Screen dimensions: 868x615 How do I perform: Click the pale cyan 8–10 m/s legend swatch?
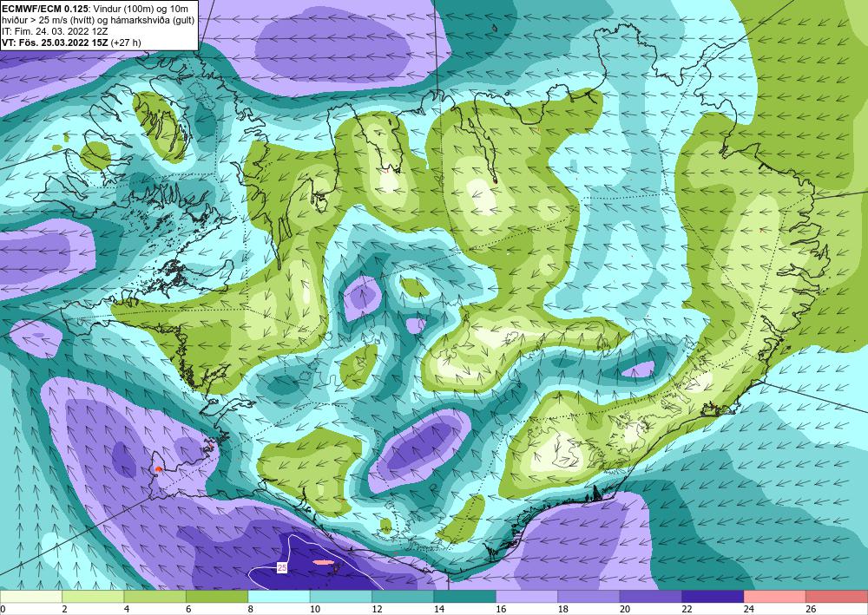[x=279, y=597]
